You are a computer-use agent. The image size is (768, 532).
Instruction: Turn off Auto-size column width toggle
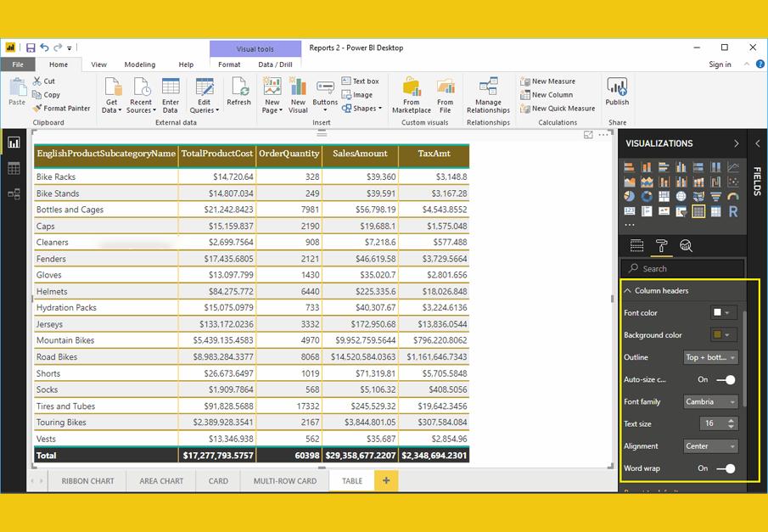point(726,379)
